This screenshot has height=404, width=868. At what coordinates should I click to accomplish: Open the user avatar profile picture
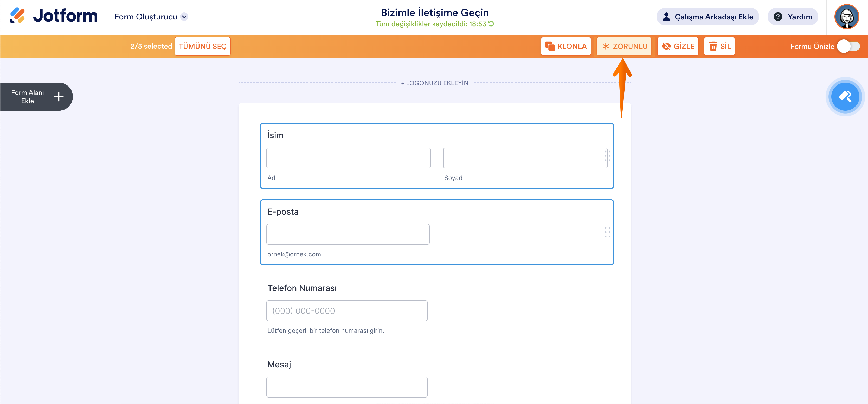click(846, 17)
